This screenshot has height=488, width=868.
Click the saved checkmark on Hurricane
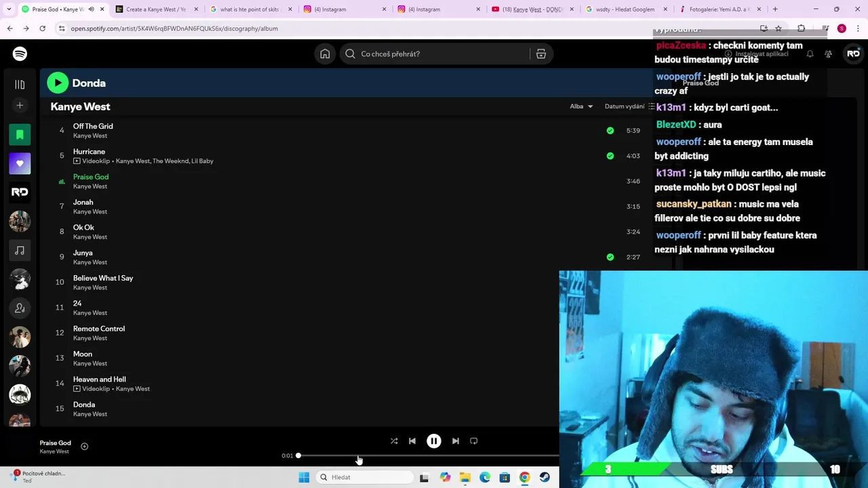click(x=610, y=156)
